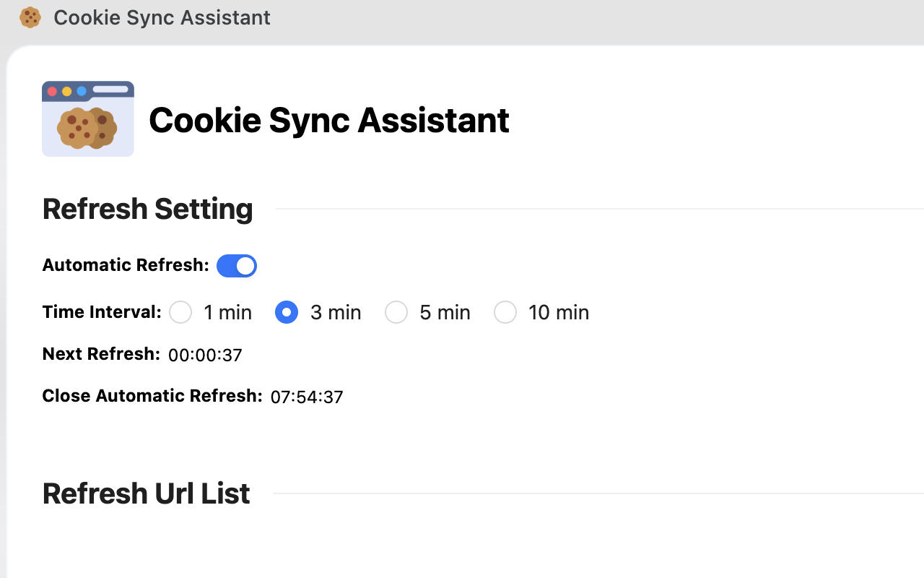The width and height of the screenshot is (924, 578).
Task: Click the "Close Automatic Refresh:" label
Action: 152,396
